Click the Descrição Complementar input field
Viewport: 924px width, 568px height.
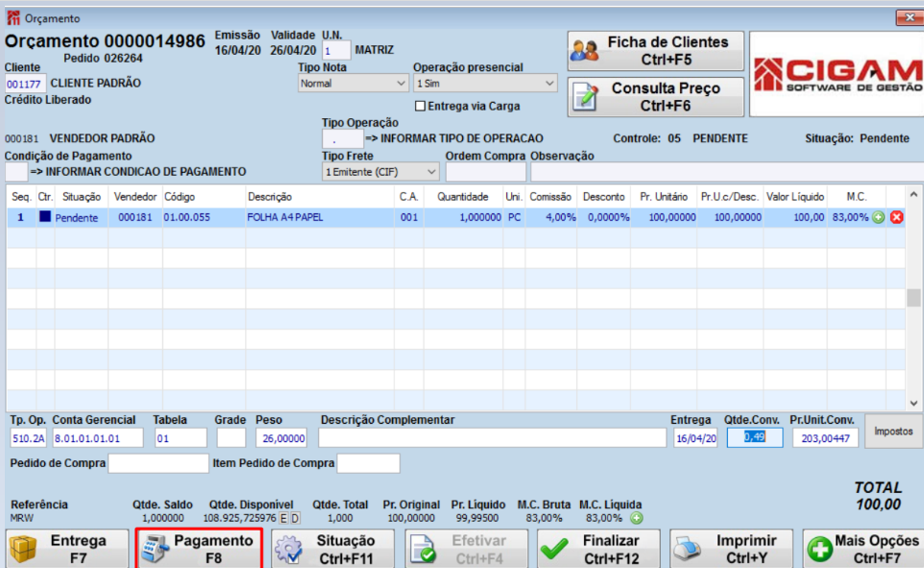[492, 437]
